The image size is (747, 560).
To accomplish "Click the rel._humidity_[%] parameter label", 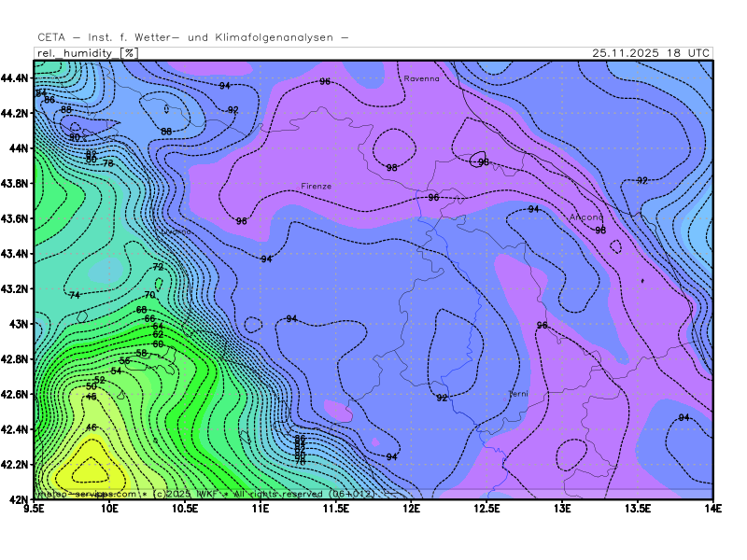I will (x=87, y=53).
